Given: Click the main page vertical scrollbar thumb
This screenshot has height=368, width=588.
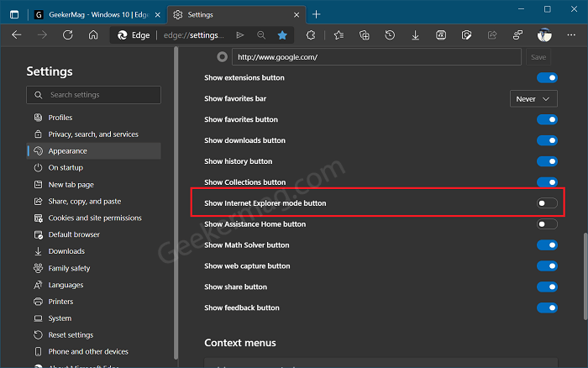Looking at the screenshot, I should pos(585,276).
